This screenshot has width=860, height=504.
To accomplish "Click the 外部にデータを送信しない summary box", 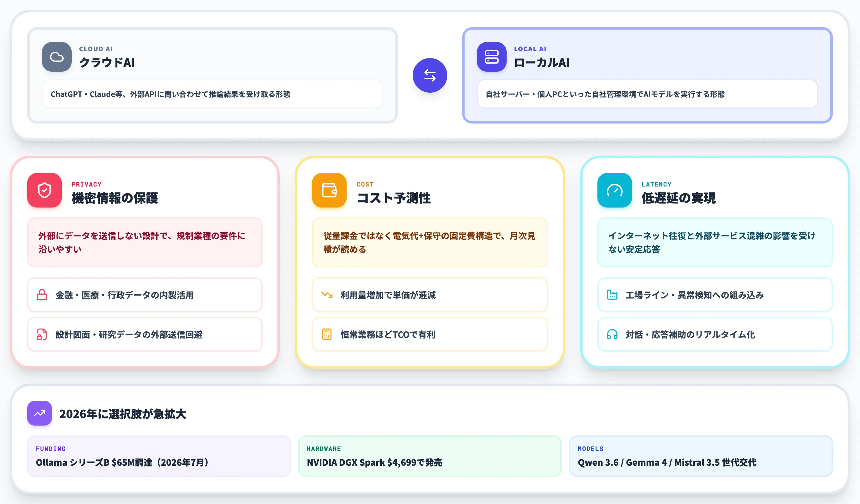I will (x=145, y=242).
